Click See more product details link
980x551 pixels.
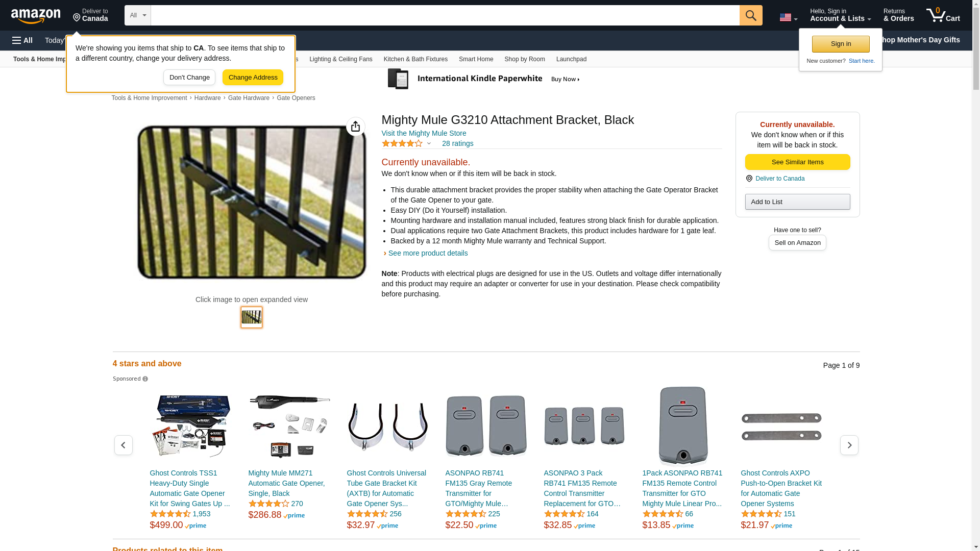pyautogui.click(x=428, y=253)
